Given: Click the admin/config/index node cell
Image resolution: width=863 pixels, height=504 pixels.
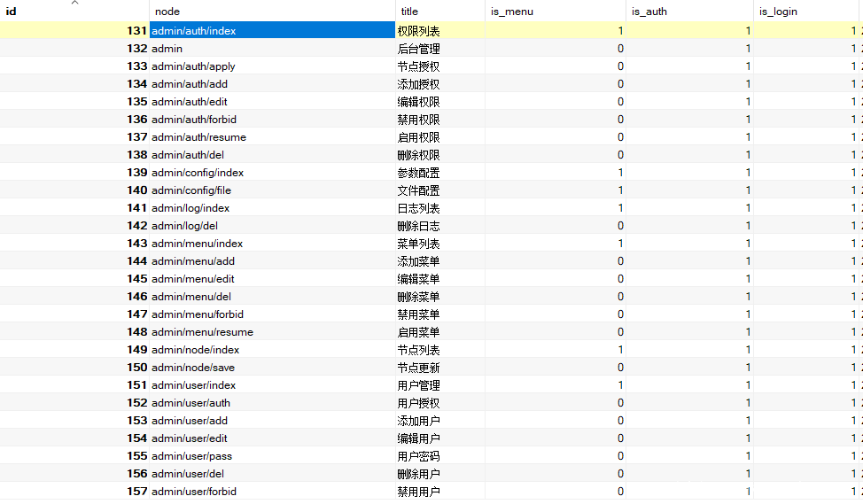Looking at the screenshot, I should coord(198,173).
